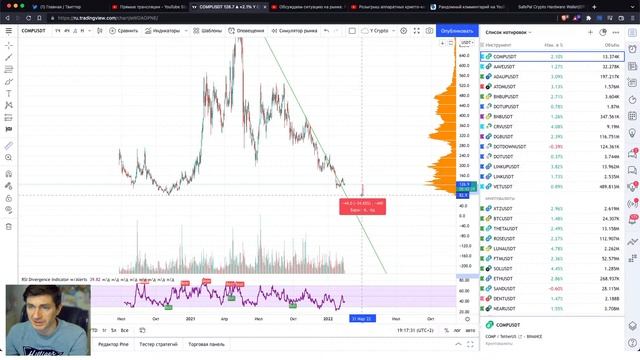This screenshot has width=640, height=360.
Task: Expand the bottom panel chevron
Action: click(458, 344)
